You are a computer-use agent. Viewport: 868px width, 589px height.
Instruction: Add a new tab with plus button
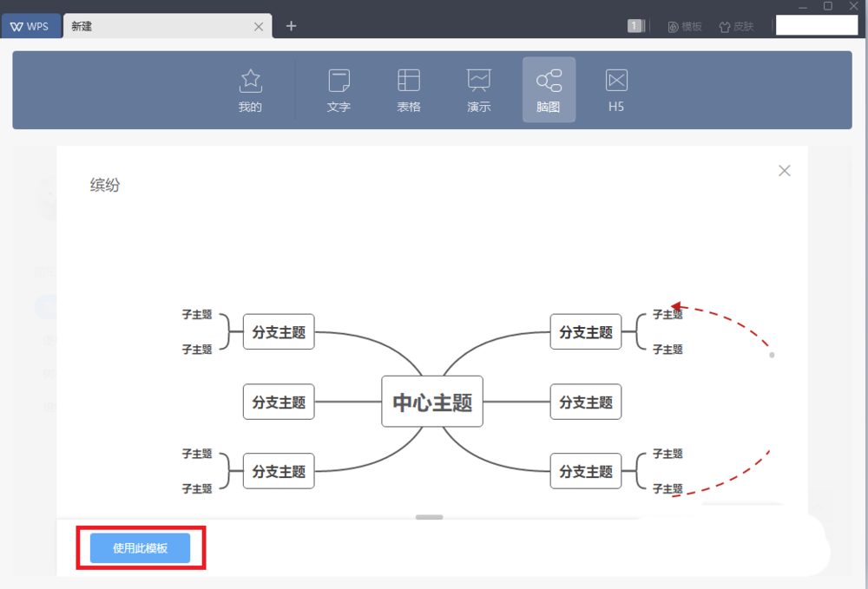(x=291, y=26)
